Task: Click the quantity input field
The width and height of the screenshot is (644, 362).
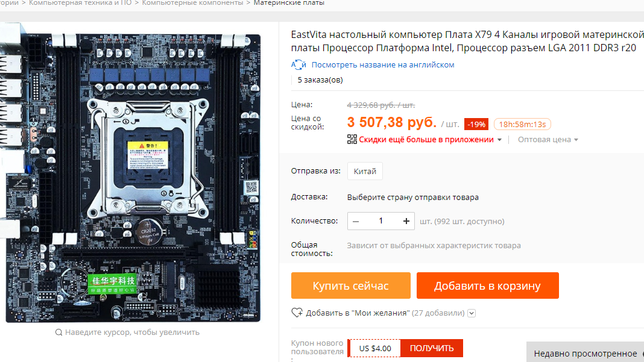Action: [x=380, y=221]
